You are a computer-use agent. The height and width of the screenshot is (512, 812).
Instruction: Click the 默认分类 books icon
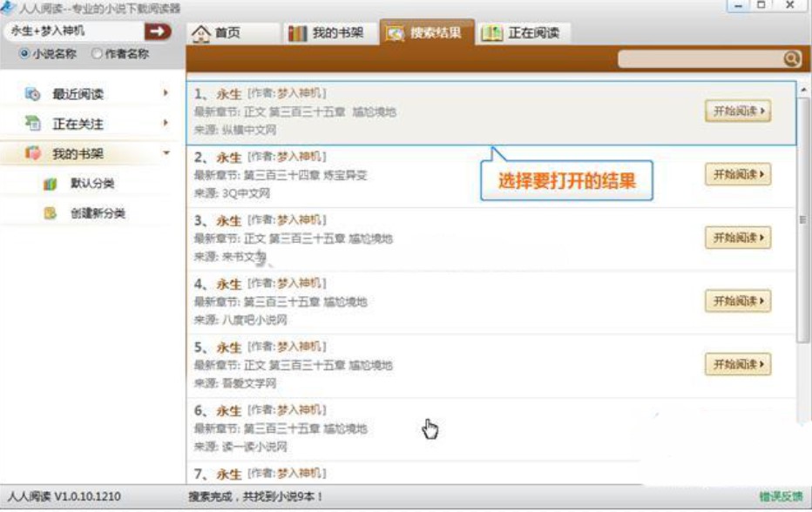(51, 183)
